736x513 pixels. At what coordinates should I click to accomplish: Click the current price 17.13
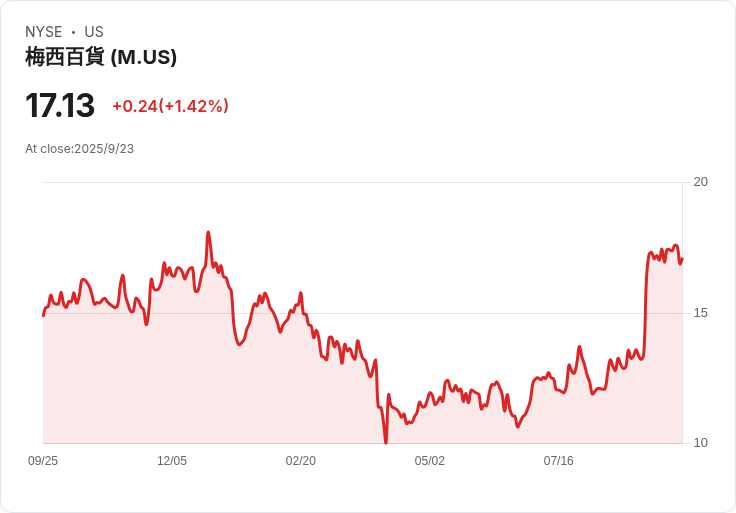[60, 105]
